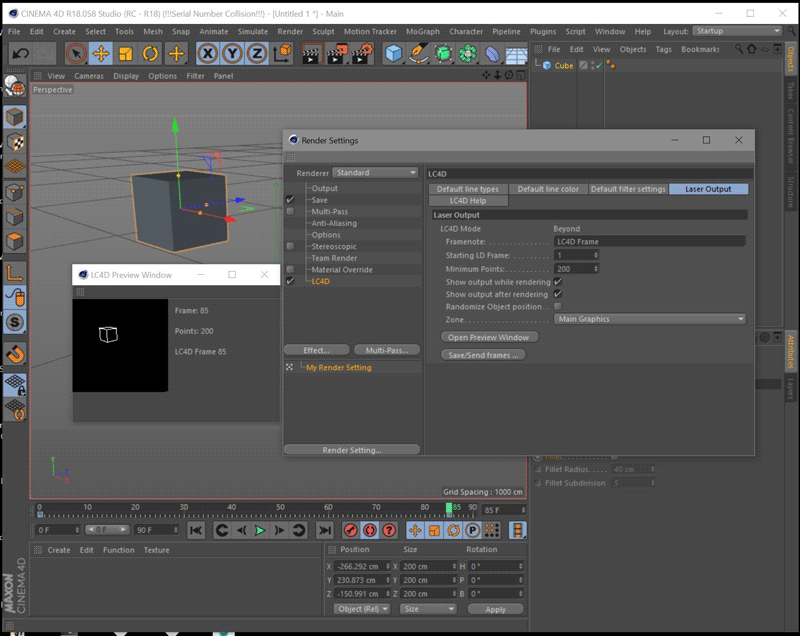The height and width of the screenshot is (636, 800).
Task: Switch to Texture mode checkerboard icon
Action: pyautogui.click(x=15, y=142)
